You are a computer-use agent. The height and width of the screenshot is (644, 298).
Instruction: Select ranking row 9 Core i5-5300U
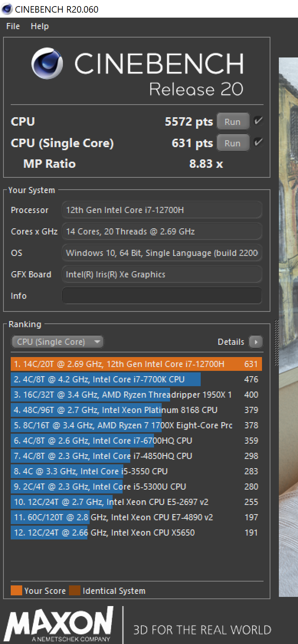(x=136, y=487)
